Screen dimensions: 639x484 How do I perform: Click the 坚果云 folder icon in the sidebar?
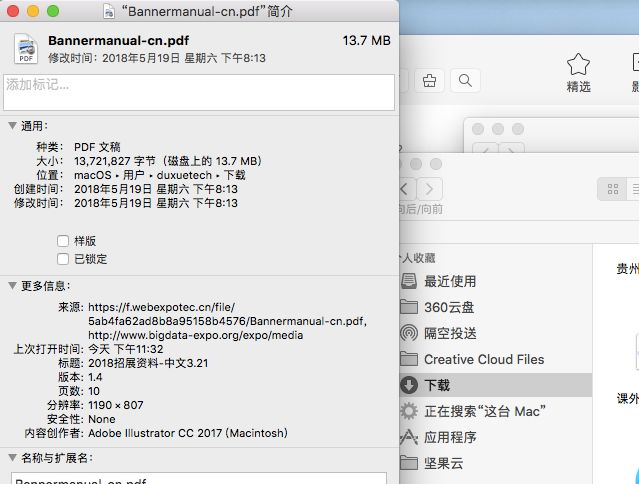(x=409, y=463)
